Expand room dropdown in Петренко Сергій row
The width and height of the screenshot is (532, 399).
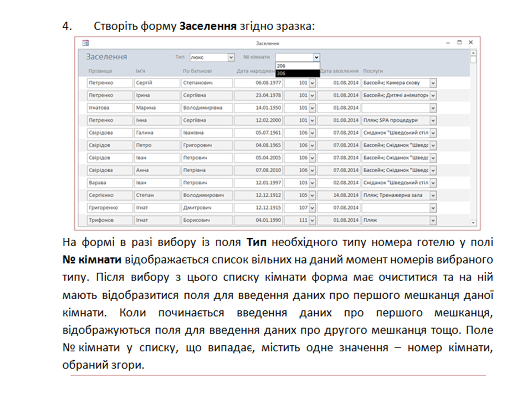313,83
